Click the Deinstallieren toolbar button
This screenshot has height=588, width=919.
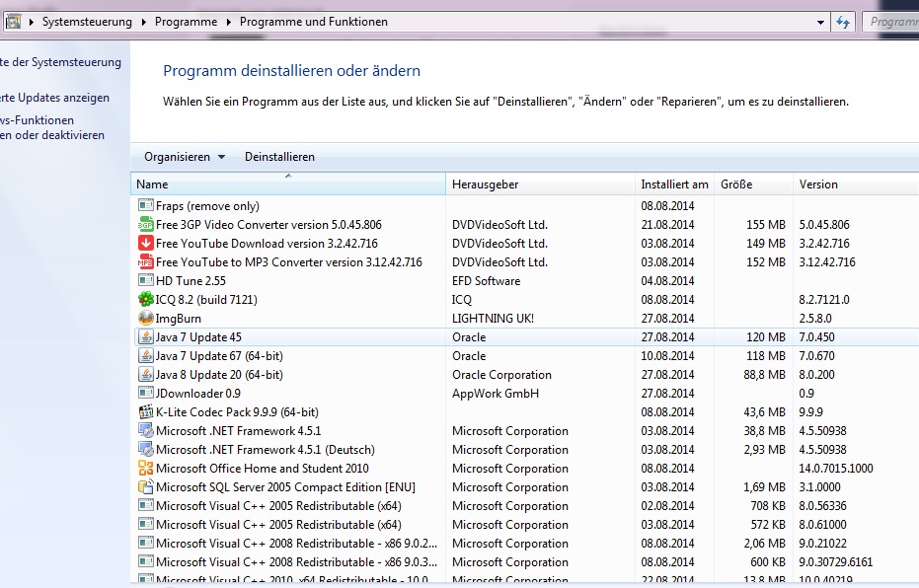[279, 157]
